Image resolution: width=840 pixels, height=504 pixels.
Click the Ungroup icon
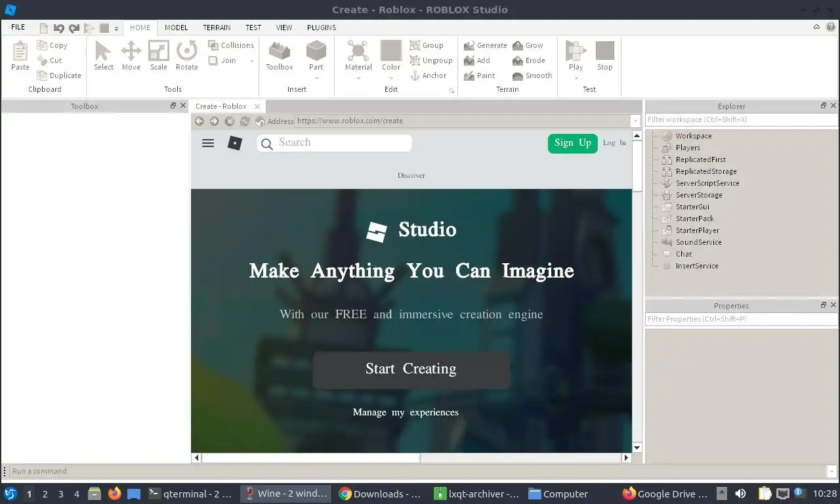[x=415, y=60]
